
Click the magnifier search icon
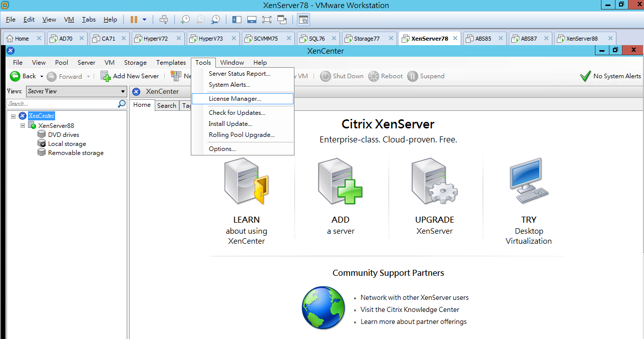pyautogui.click(x=122, y=104)
